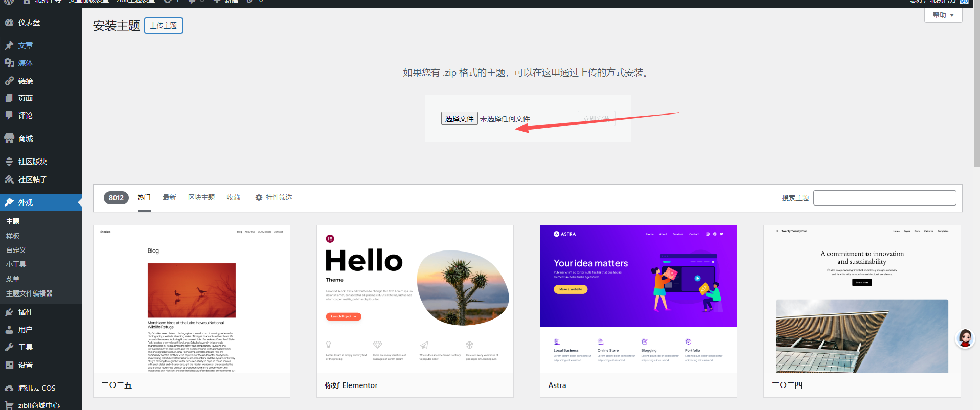980x410 pixels.
Task: Open the floating avatar assistant icon
Action: [x=965, y=338]
